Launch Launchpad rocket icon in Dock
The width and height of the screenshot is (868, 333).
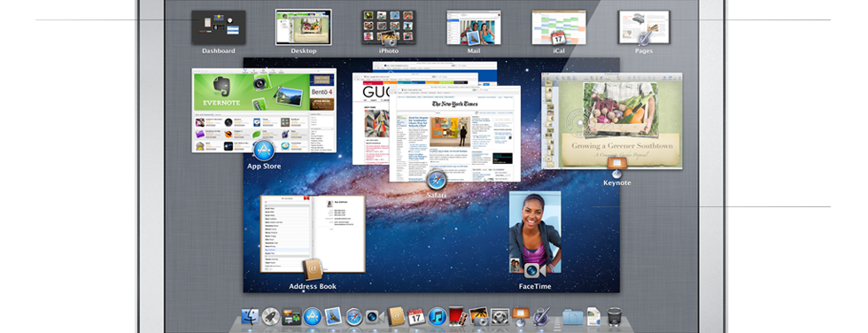coord(271,316)
